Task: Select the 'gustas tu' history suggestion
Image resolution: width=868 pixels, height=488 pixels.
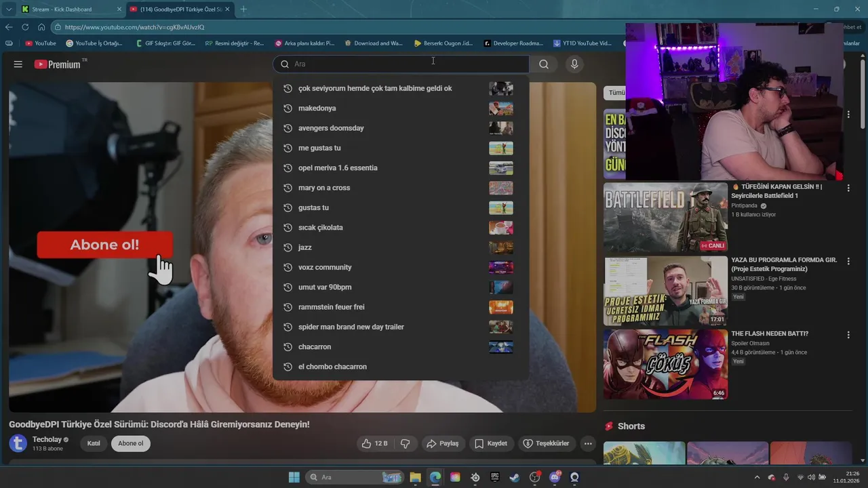Action: (x=401, y=207)
